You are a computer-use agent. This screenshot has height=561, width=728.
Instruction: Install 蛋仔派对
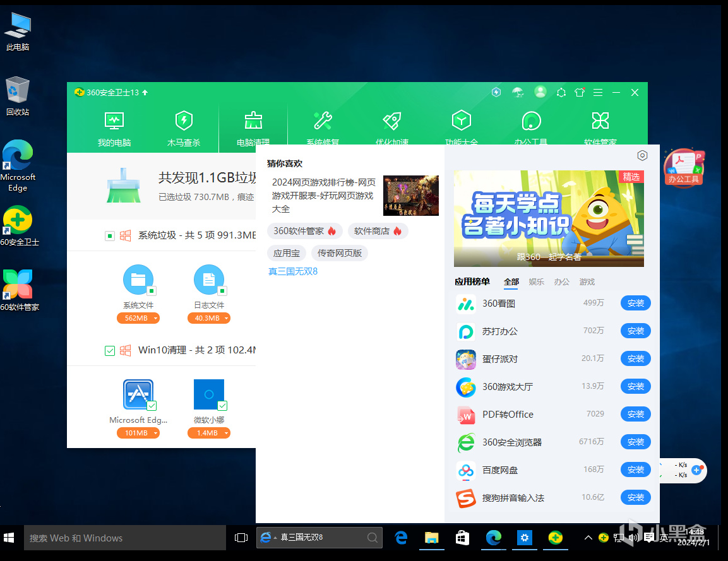[636, 359]
